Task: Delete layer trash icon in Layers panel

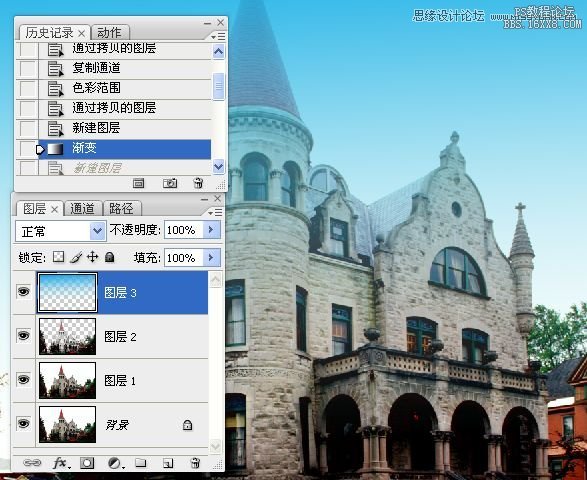Action: [195, 463]
